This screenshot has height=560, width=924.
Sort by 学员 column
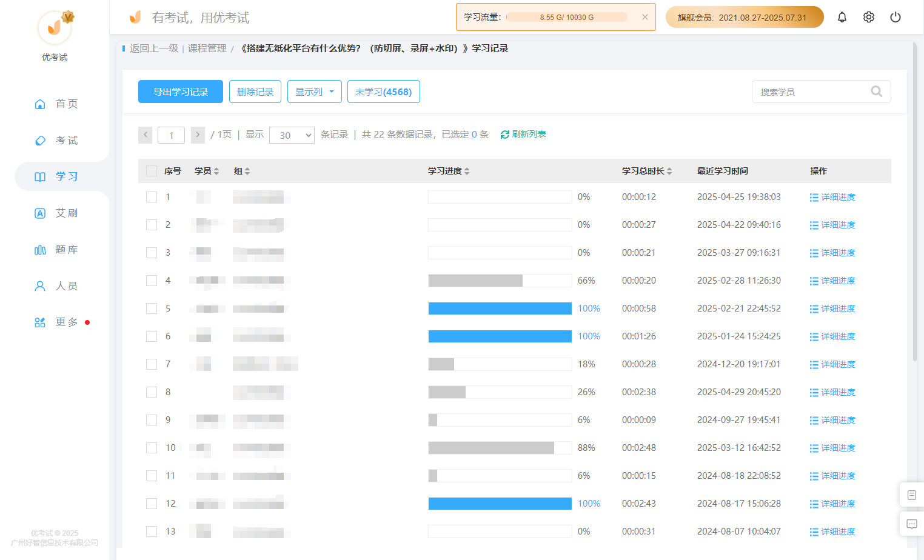pyautogui.click(x=207, y=171)
